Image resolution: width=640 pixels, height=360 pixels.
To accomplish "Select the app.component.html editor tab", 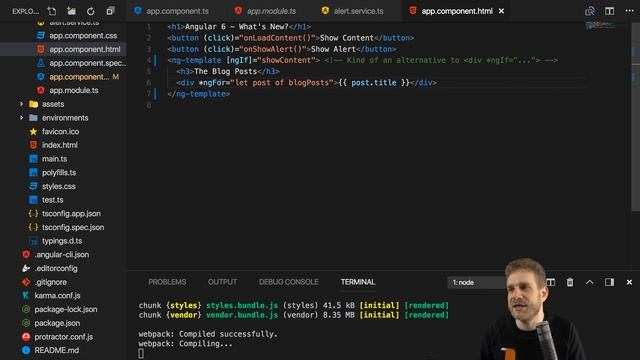I will click(x=456, y=11).
